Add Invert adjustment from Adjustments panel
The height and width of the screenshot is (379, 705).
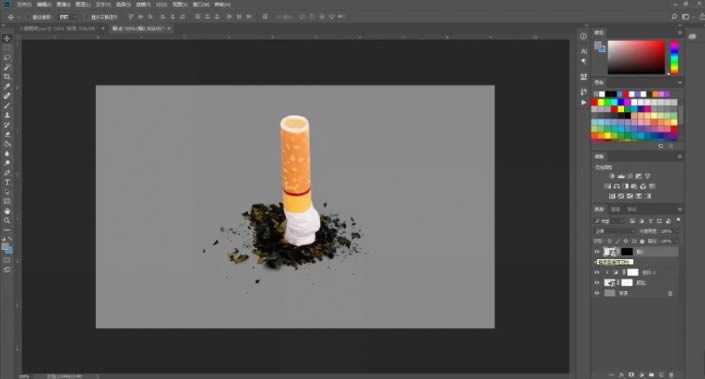coord(612,196)
